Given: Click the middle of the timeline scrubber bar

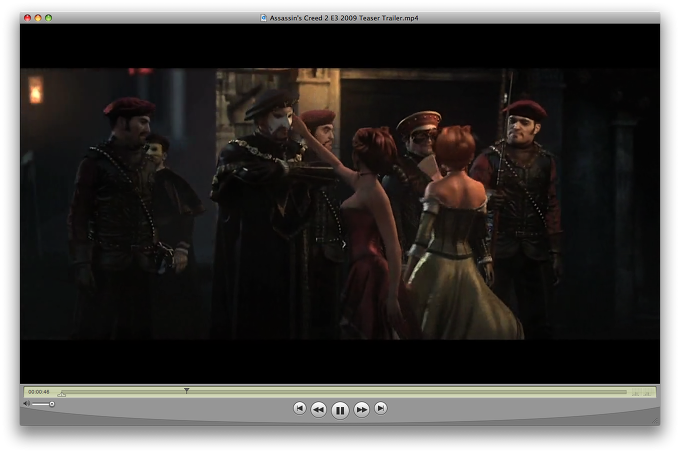Looking at the screenshot, I should coord(344,392).
